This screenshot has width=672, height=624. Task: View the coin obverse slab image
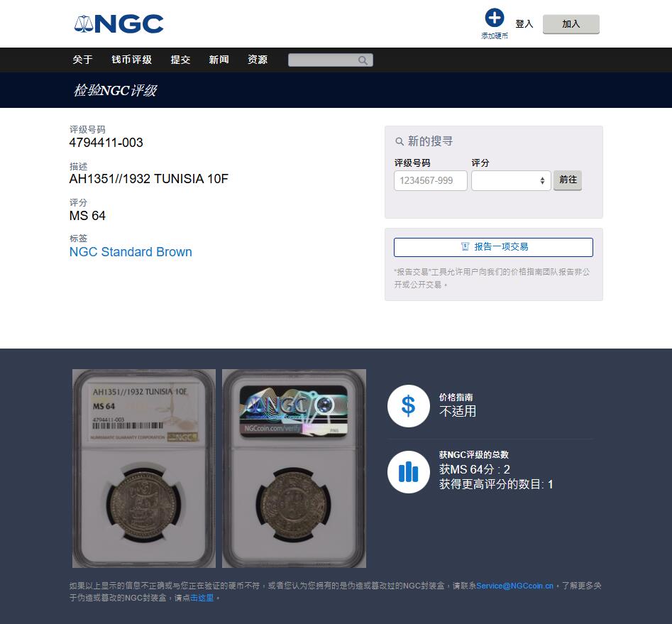click(144, 469)
